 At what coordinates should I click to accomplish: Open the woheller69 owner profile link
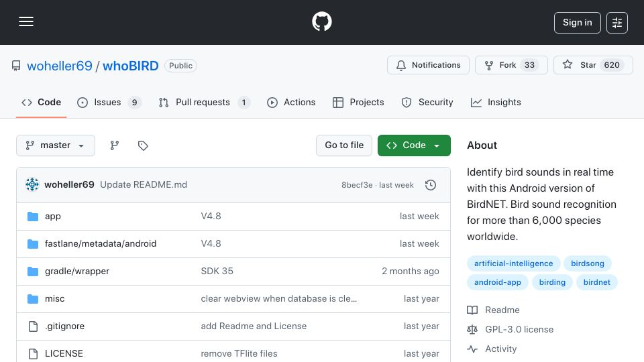tap(60, 66)
